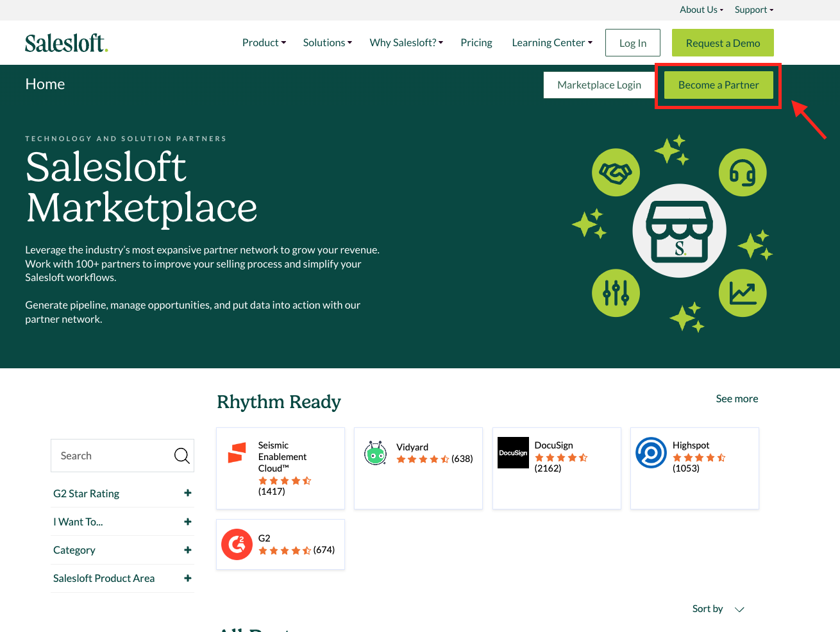Viewport: 840px width, 632px height.
Task: Click the Technology and Solution Partners label
Action: [x=126, y=139]
